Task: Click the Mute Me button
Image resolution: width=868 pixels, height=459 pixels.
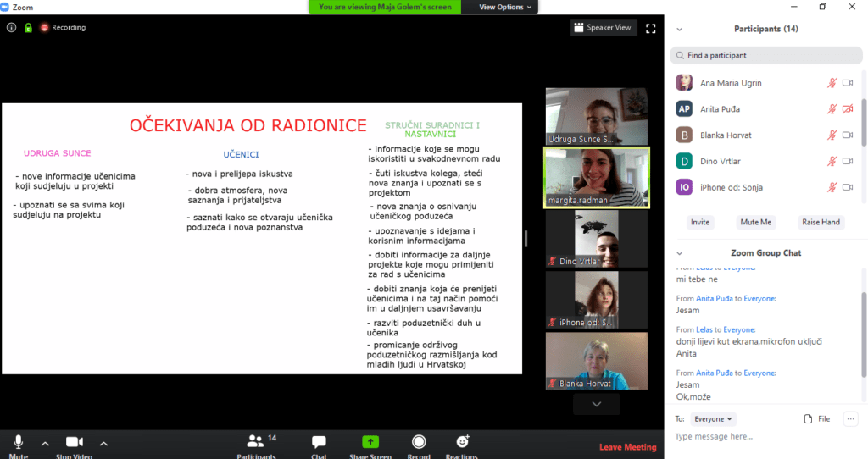Action: tap(755, 223)
